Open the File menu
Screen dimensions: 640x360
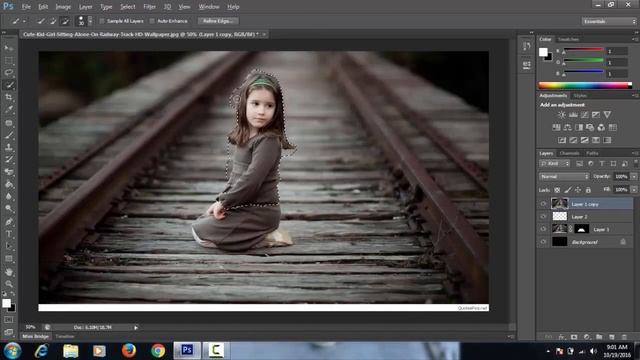pos(26,7)
